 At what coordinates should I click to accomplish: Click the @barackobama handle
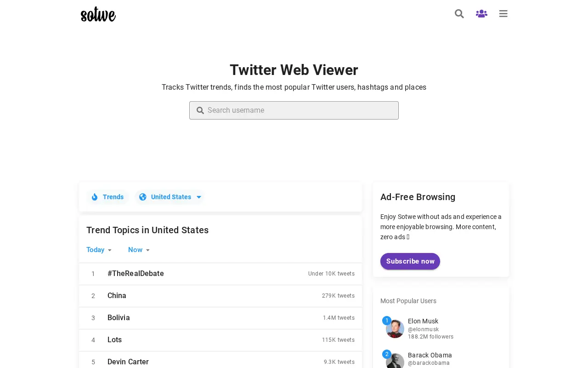click(x=429, y=363)
